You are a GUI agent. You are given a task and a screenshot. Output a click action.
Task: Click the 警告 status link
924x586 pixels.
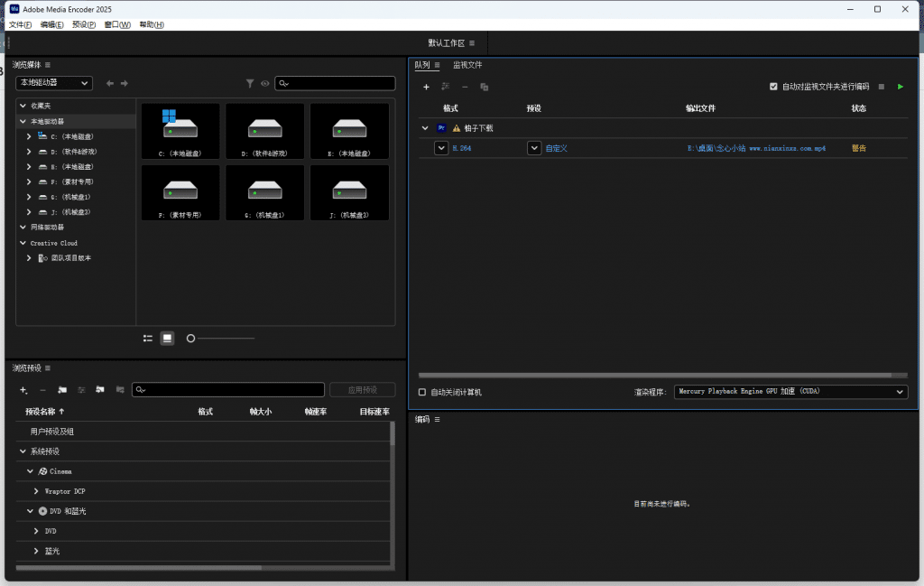[x=859, y=149]
